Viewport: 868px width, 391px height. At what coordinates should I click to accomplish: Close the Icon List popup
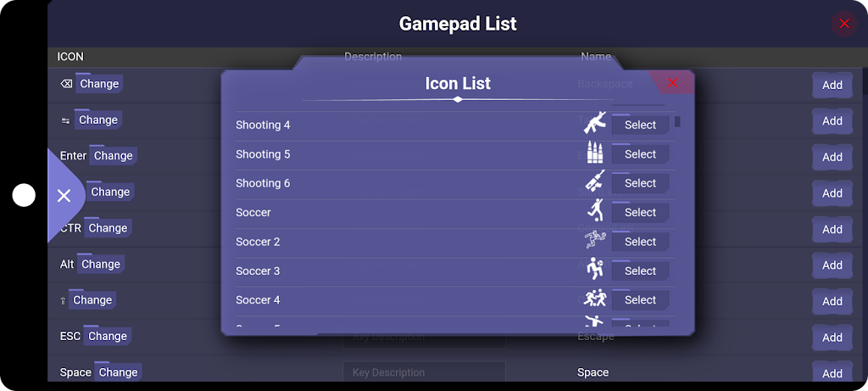point(672,83)
